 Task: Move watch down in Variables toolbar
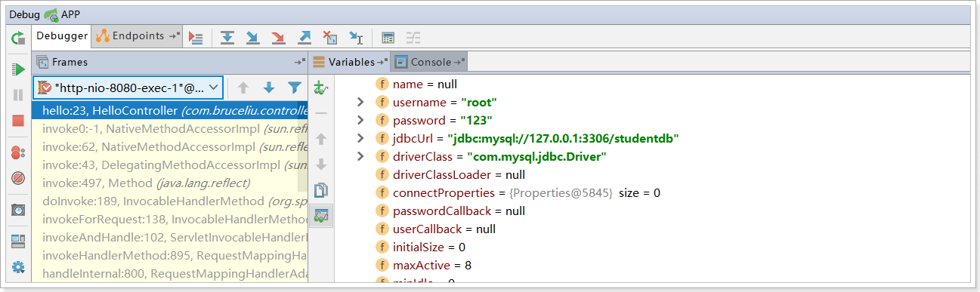pyautogui.click(x=321, y=164)
